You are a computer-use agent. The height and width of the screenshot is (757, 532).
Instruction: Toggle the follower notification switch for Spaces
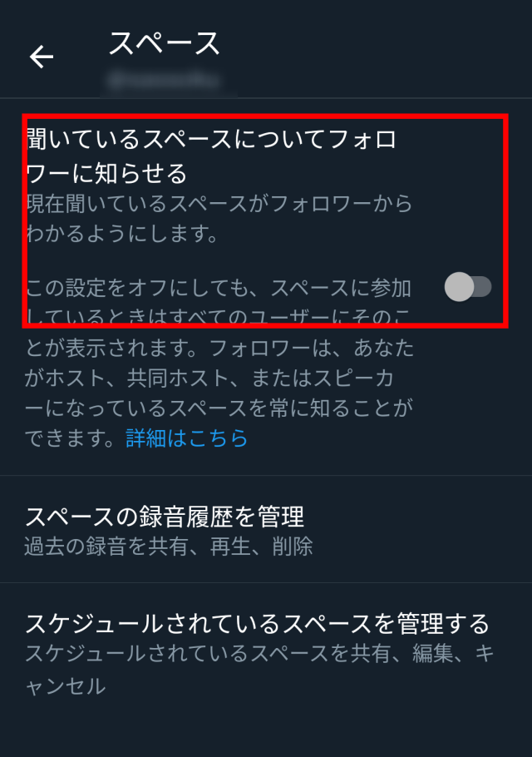click(x=468, y=287)
